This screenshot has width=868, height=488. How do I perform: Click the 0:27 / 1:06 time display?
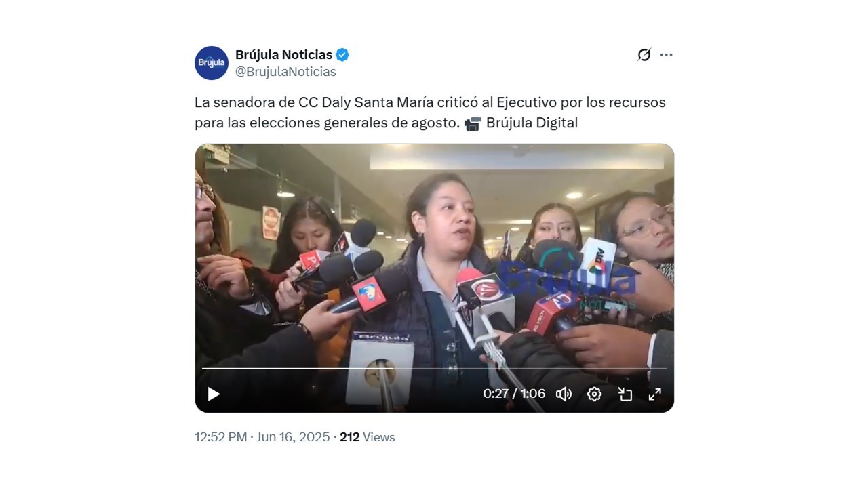pos(514,394)
